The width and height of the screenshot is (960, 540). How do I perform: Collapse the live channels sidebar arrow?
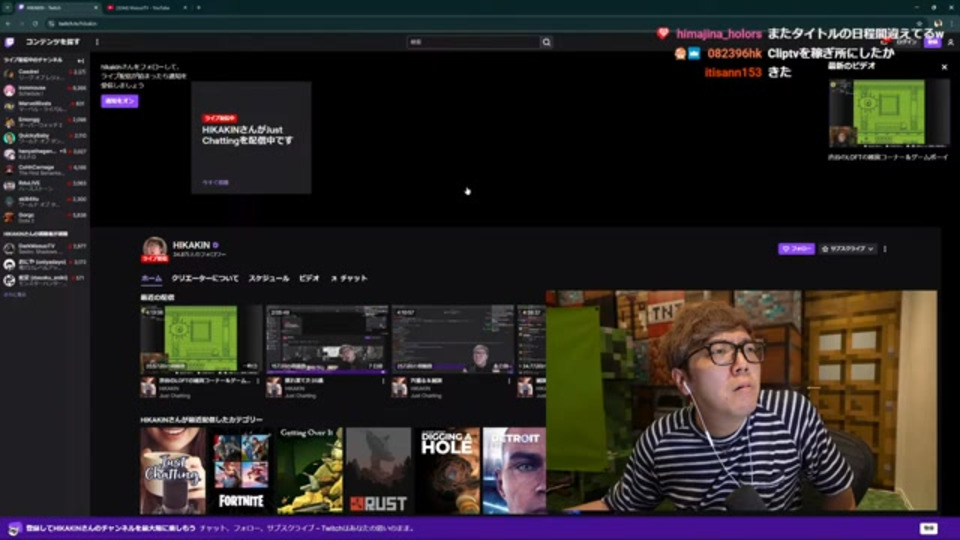point(81,61)
